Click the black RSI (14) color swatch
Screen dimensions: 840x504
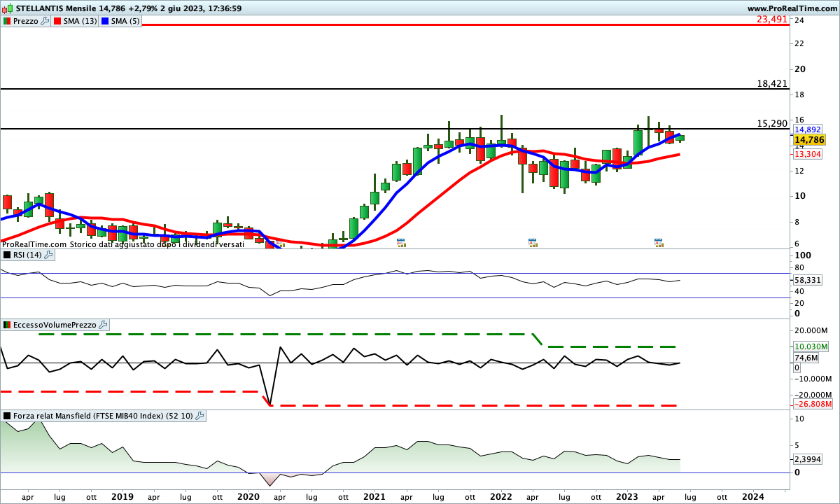click(6, 255)
